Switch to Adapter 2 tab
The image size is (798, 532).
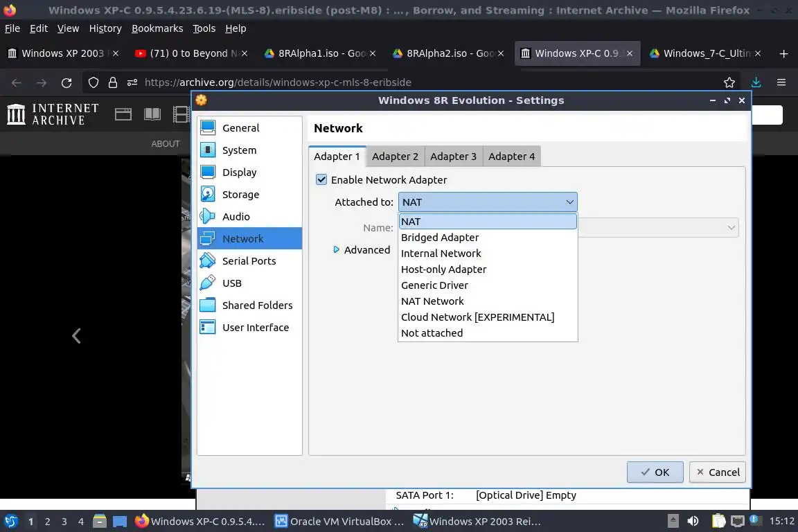(395, 157)
